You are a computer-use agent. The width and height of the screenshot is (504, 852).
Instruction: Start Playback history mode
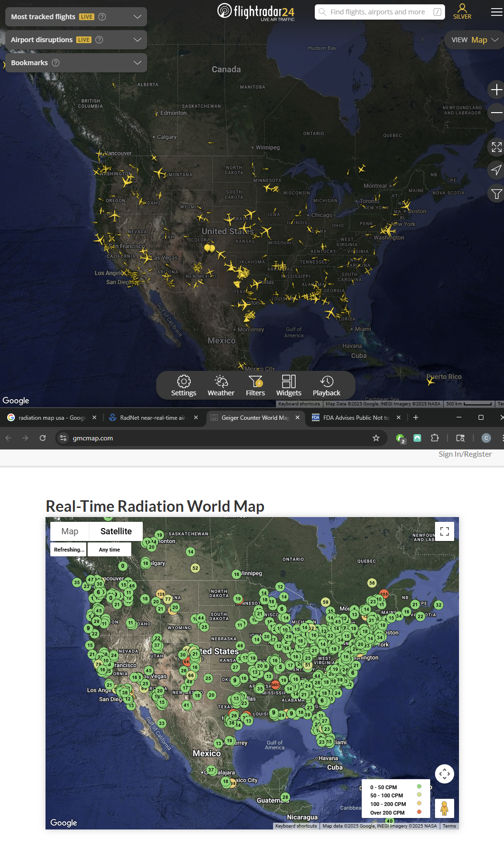pyautogui.click(x=326, y=385)
